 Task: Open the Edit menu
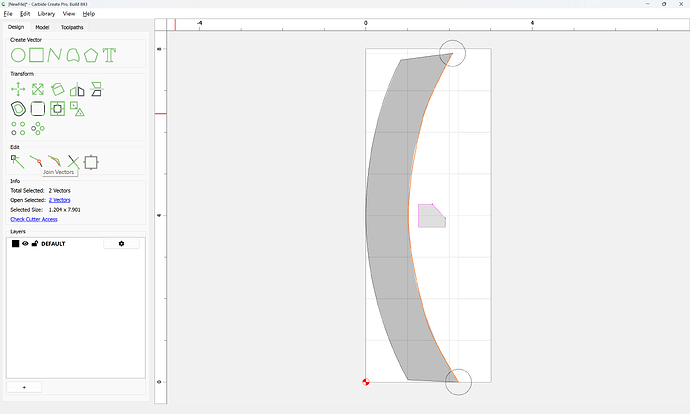click(25, 14)
